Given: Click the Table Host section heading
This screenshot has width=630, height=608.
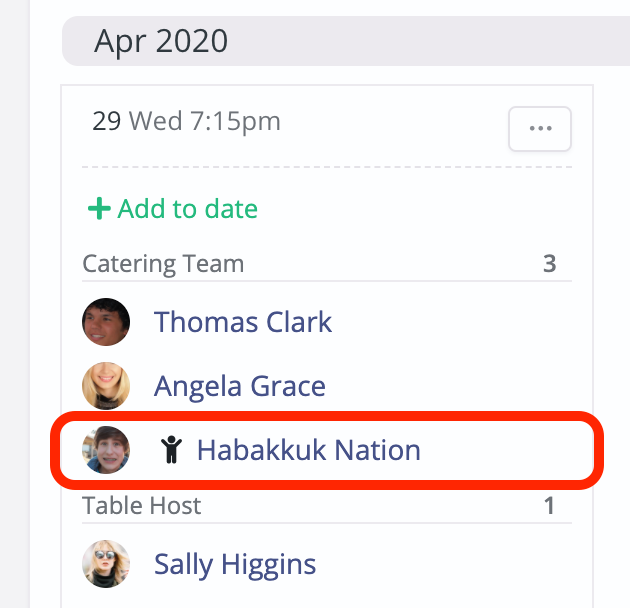Looking at the screenshot, I should (141, 506).
